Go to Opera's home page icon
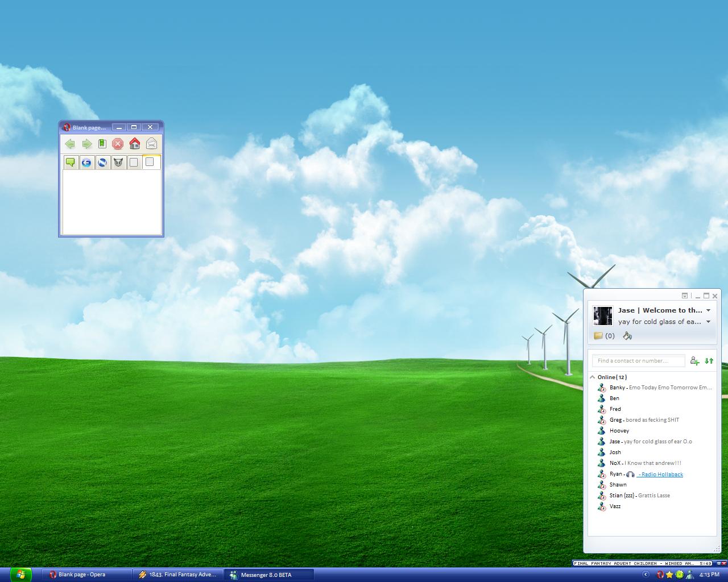Screen dimensions: 728x582 (x=135, y=144)
